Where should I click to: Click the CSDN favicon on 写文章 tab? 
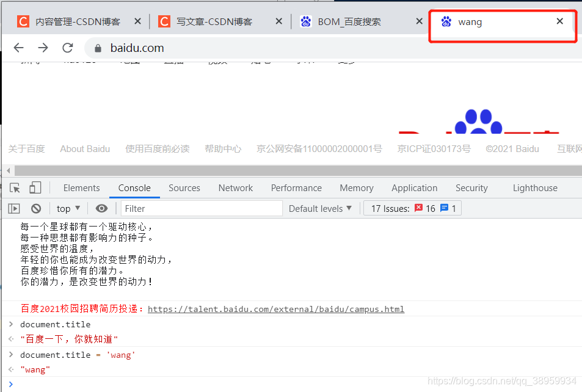(164, 21)
